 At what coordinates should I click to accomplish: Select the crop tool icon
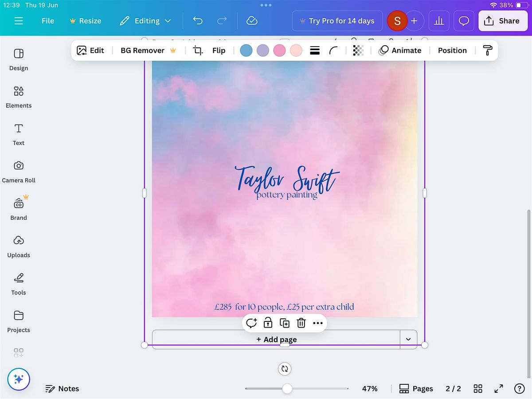[198, 51]
